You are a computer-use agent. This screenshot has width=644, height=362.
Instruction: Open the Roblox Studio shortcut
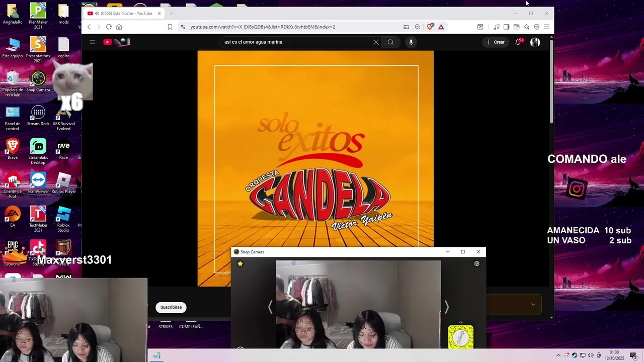[x=63, y=219]
